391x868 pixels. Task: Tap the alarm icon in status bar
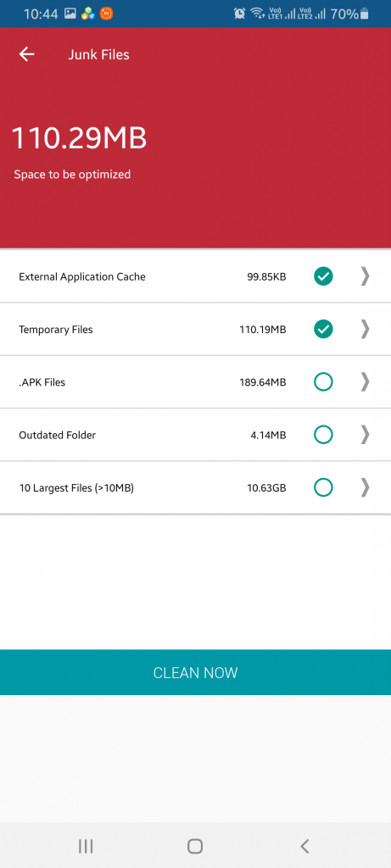tap(239, 14)
